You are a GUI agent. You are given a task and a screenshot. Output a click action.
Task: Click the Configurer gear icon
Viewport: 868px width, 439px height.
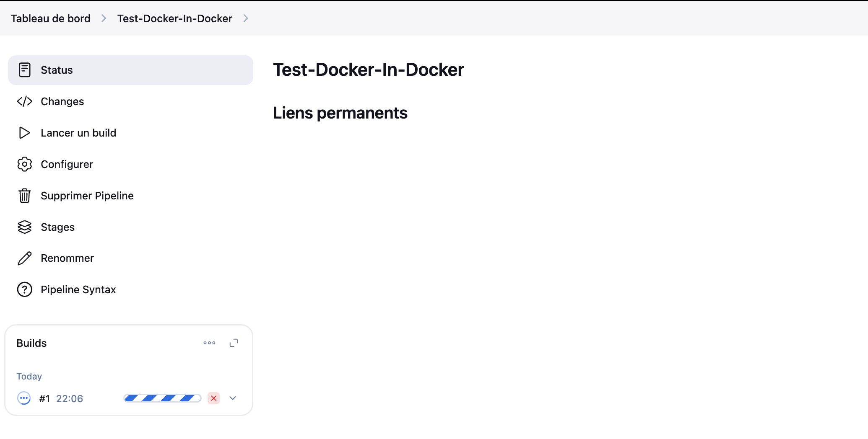tap(25, 164)
